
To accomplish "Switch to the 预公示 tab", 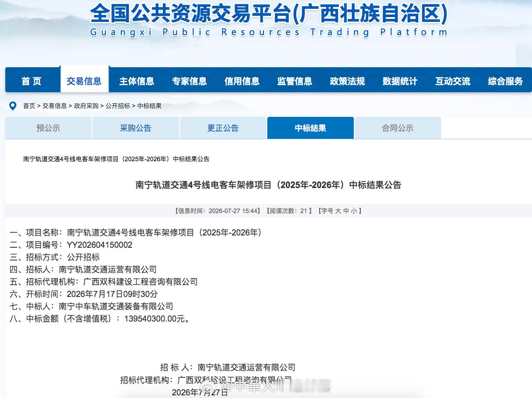I will 48,128.
